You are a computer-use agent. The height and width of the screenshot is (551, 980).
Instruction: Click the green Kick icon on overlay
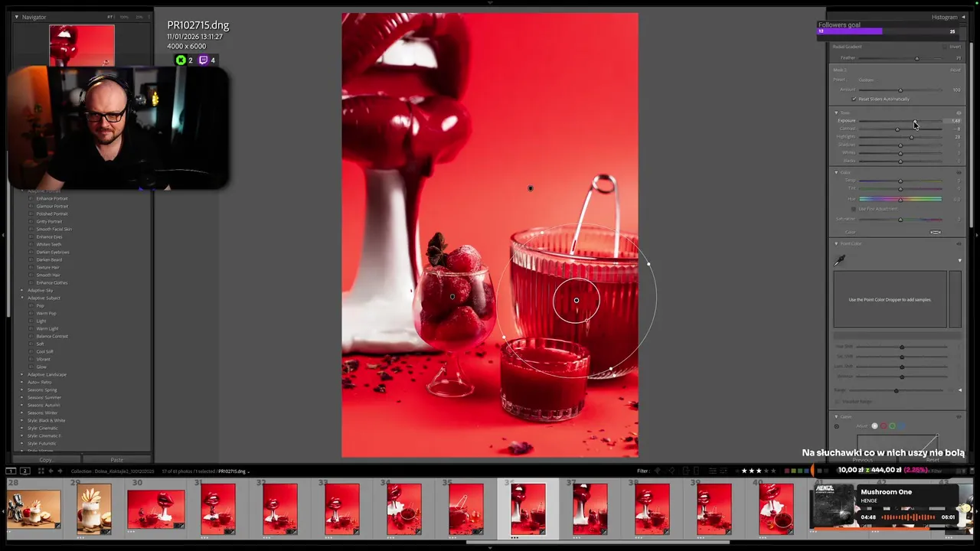click(x=181, y=60)
